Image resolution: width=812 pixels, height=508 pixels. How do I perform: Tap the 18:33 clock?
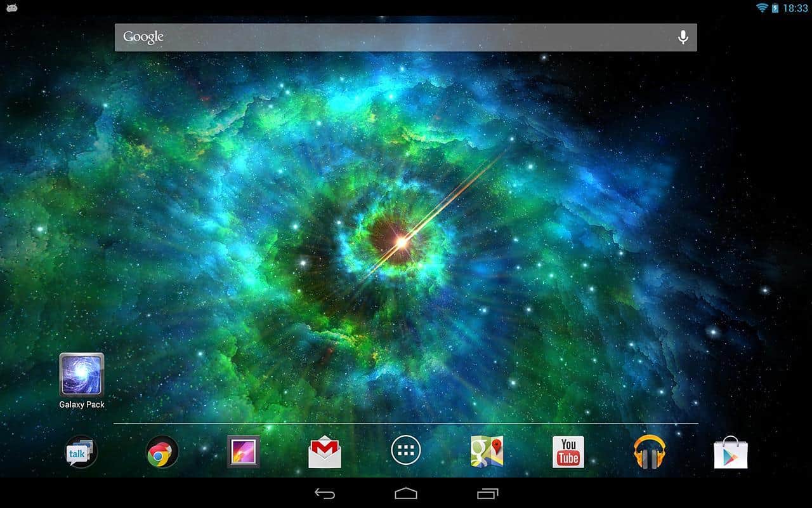click(x=796, y=8)
